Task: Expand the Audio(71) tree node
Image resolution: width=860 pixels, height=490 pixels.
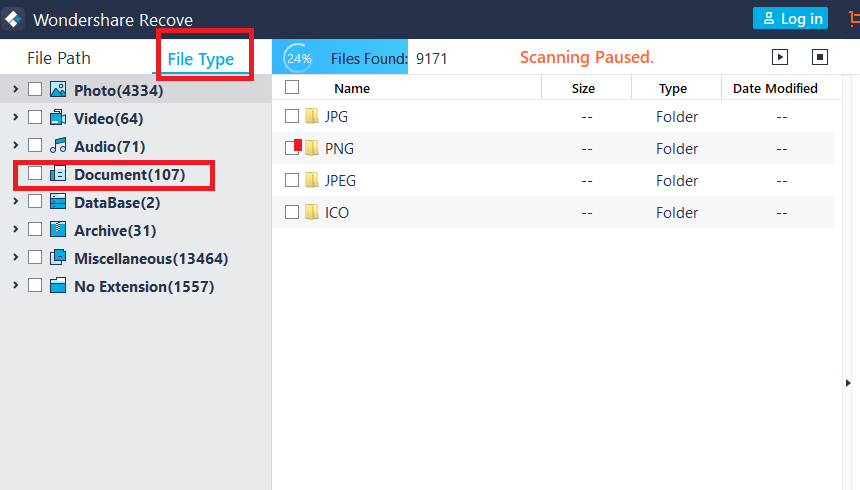Action: 15,145
